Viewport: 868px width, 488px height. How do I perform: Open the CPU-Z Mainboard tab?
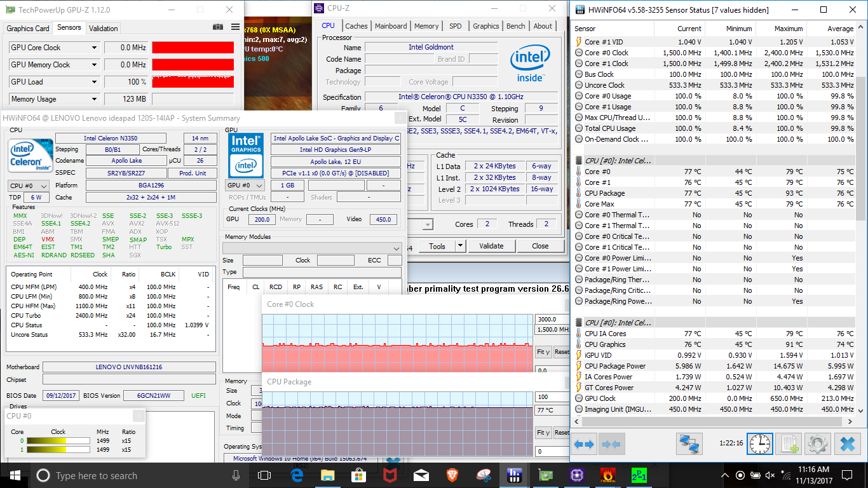pos(391,26)
